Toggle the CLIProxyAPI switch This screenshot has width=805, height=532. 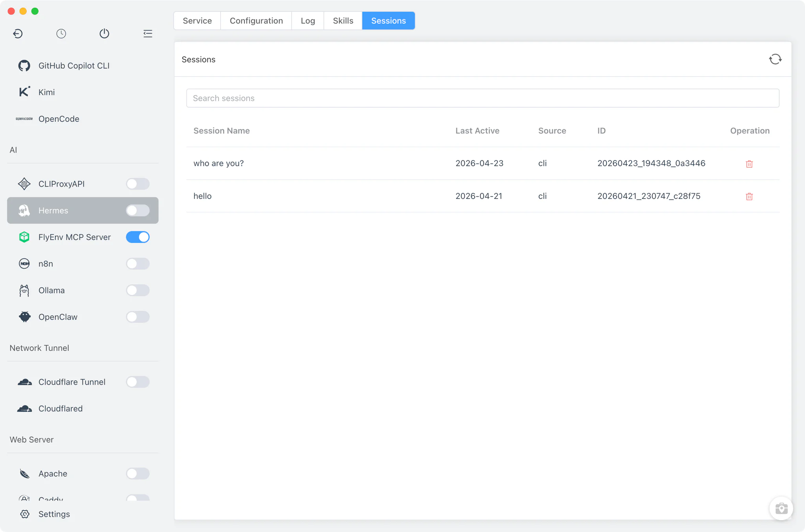(x=138, y=184)
